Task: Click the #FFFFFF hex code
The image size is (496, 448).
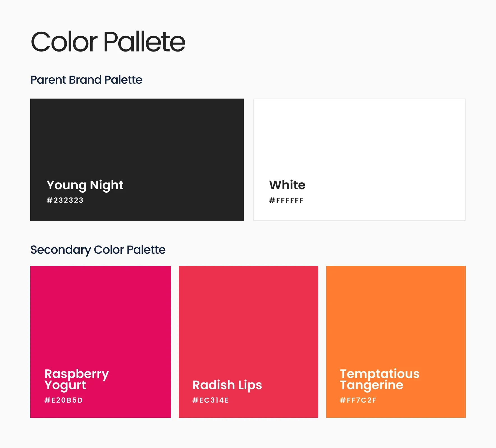Action: (286, 200)
